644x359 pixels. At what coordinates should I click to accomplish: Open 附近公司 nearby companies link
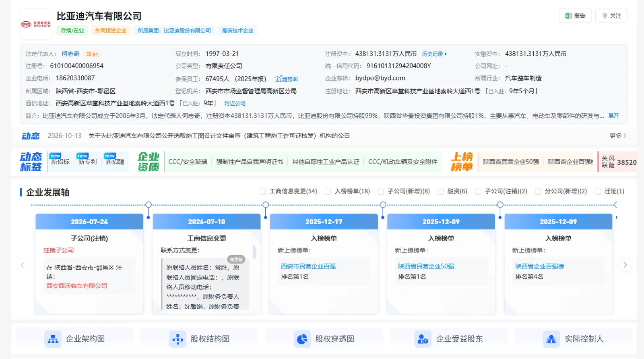[235, 103]
